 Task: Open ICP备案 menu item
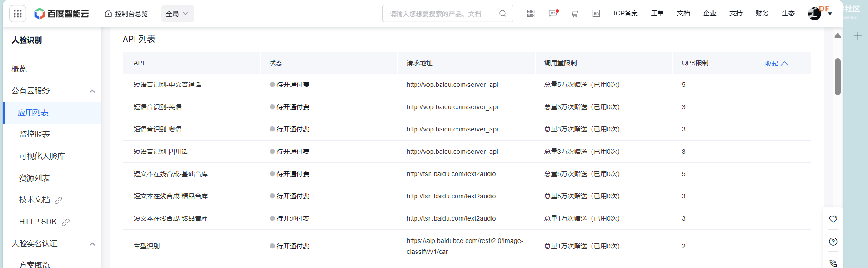coord(626,14)
